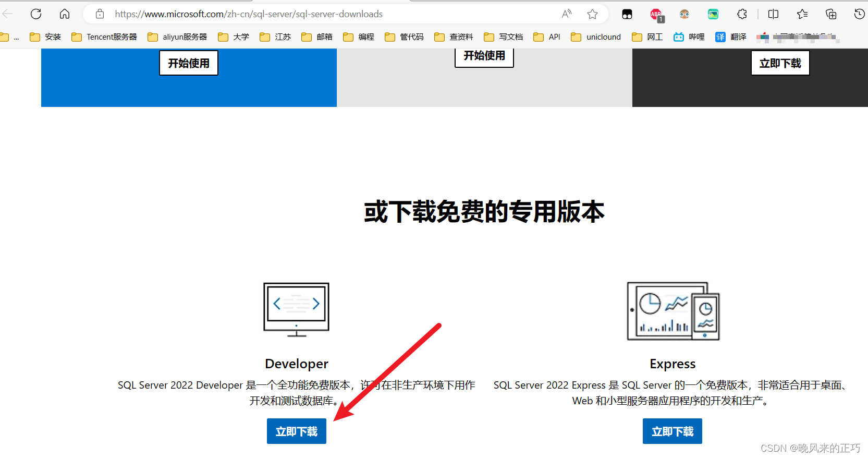Open the green picture extension icon

tap(713, 14)
